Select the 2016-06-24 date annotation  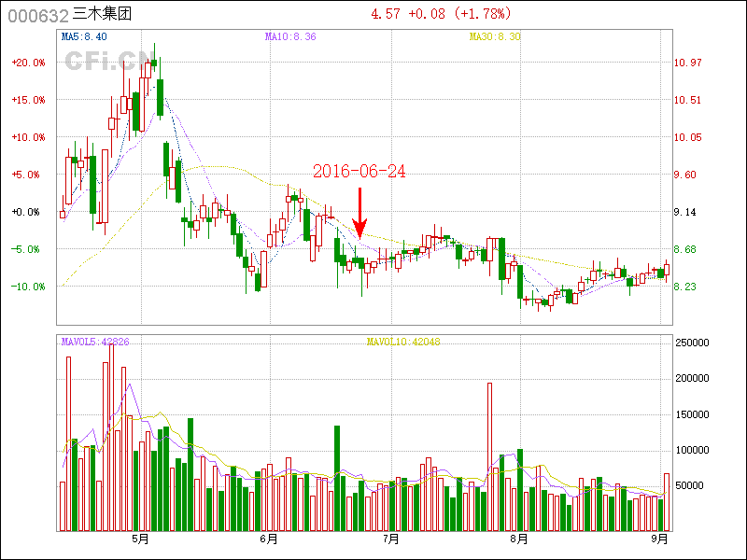pyautogui.click(x=359, y=172)
